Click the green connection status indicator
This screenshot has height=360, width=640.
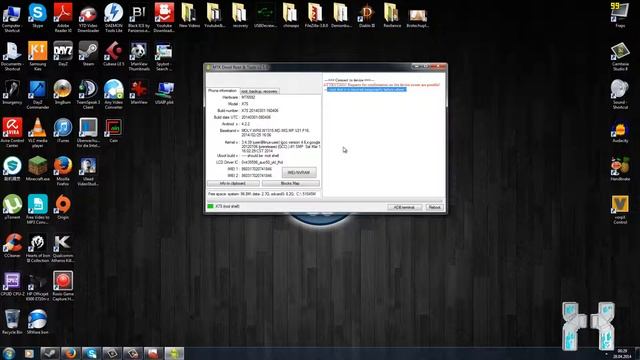coord(211,207)
